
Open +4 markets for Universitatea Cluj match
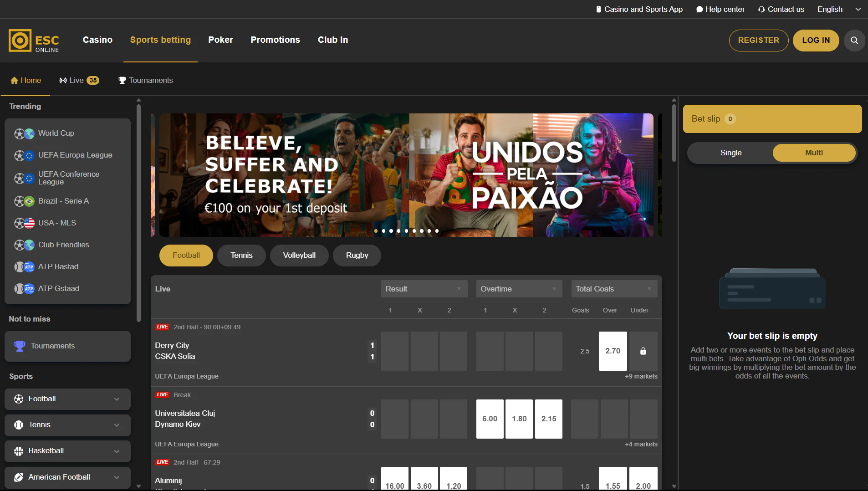click(x=641, y=445)
